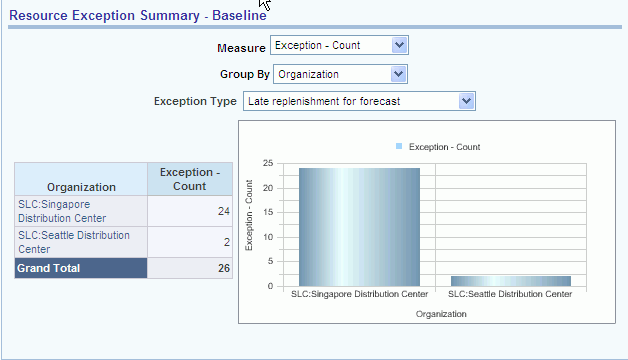
Task: Click the Singapore Distribution Center chart bar
Action: pos(359,227)
